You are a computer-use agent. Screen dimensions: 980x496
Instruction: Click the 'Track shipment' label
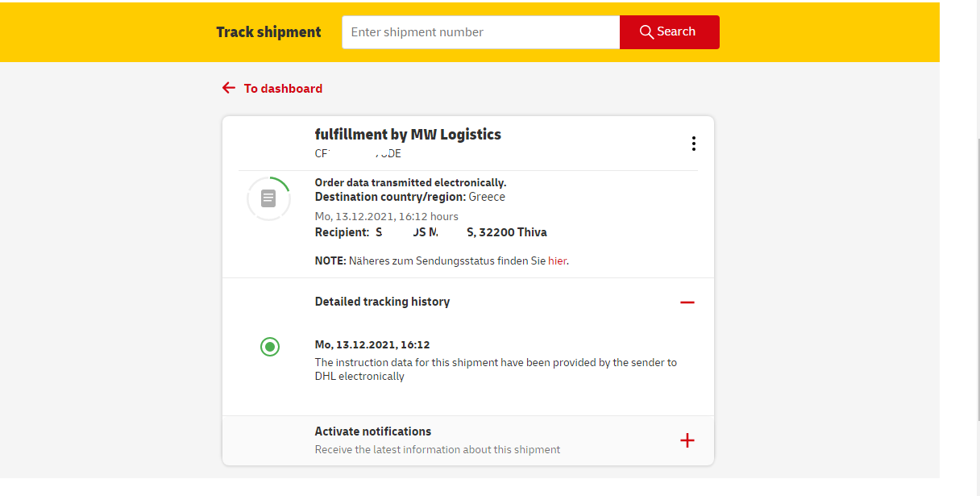[268, 32]
